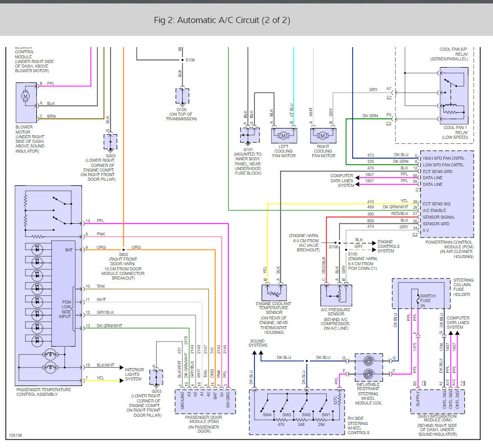The height and width of the screenshot is (448, 493).
Task: Click the '14 PPL' wire label
Action: pos(95,221)
